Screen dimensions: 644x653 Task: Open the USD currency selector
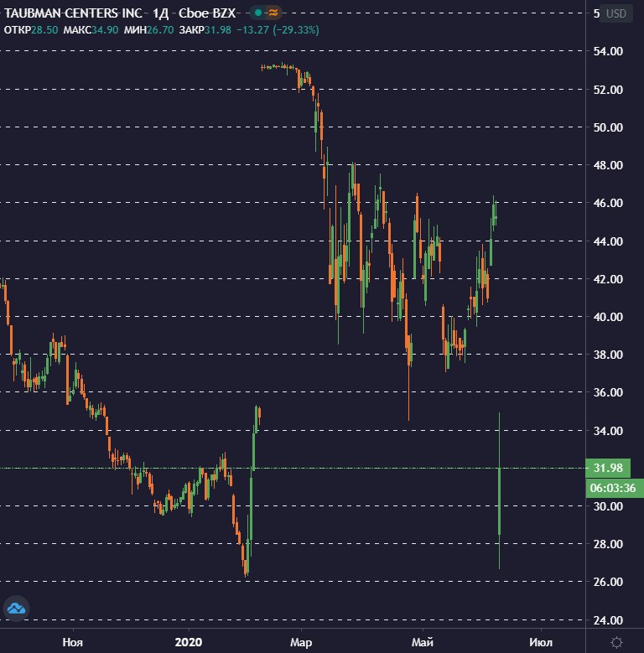(616, 13)
